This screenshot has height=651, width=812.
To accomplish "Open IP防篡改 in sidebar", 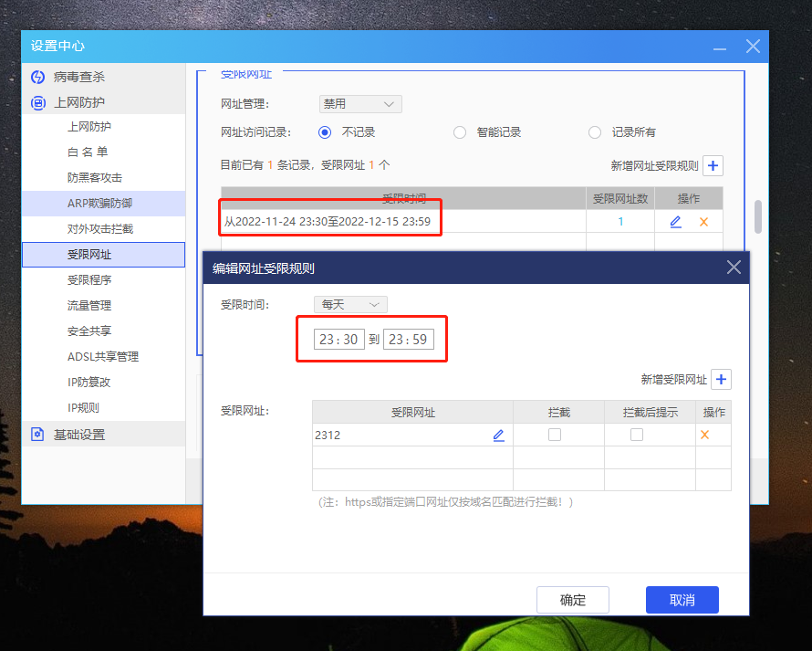I will click(103, 382).
